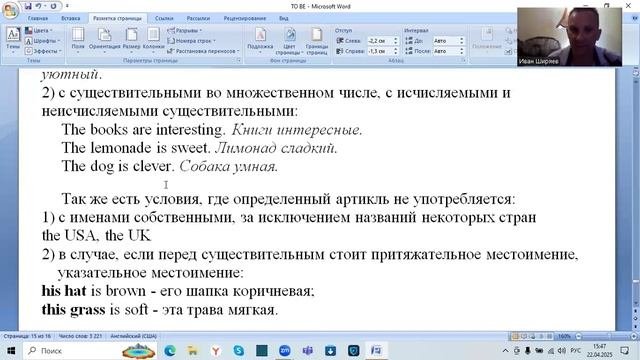Expand the Номера строк dropdown
Viewport: 640px width, 360px height.
[x=191, y=41]
